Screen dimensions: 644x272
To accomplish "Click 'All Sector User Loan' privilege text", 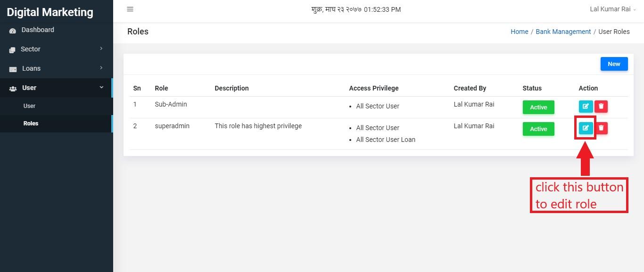I will 386,140.
